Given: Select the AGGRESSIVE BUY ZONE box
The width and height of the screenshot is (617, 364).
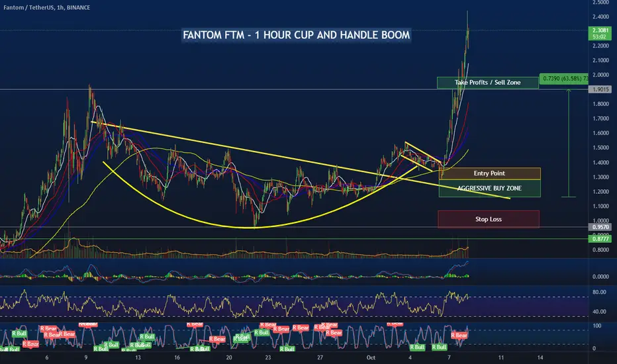Looking at the screenshot, I should point(489,189).
